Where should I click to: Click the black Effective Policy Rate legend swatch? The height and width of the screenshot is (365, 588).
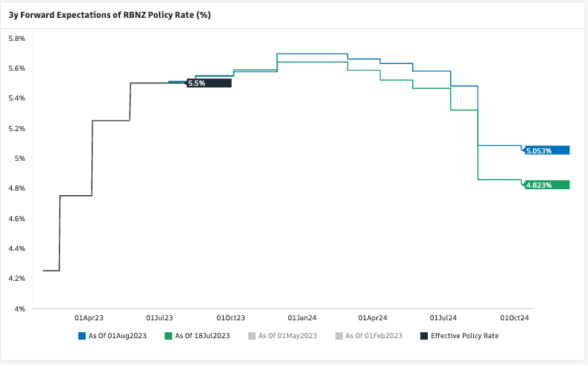[424, 336]
